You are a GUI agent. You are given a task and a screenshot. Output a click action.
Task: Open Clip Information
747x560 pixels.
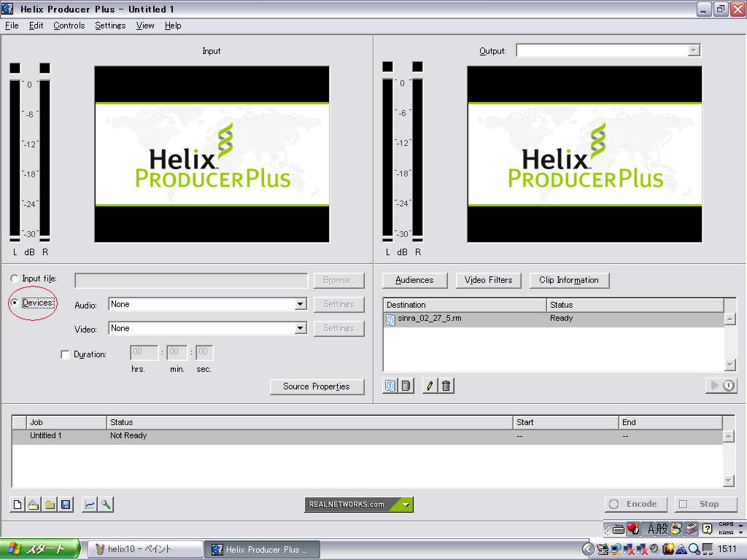pyautogui.click(x=569, y=281)
